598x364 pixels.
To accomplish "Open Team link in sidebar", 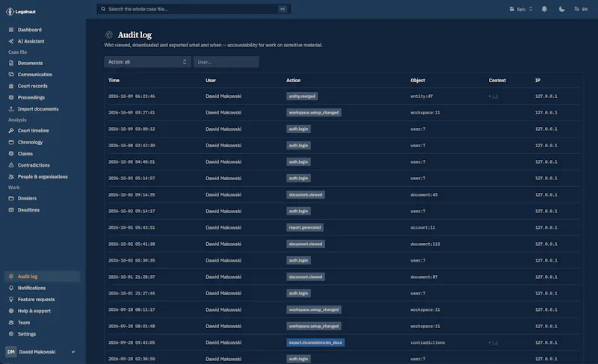I will 24,322.
